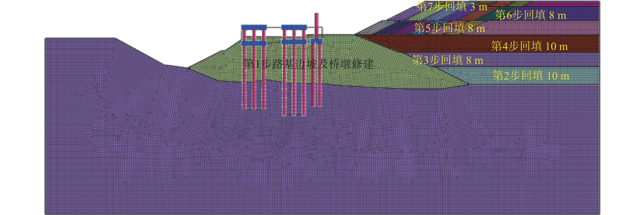
Task: Select the '第6步回填 8 m' label
Action: 530,15
